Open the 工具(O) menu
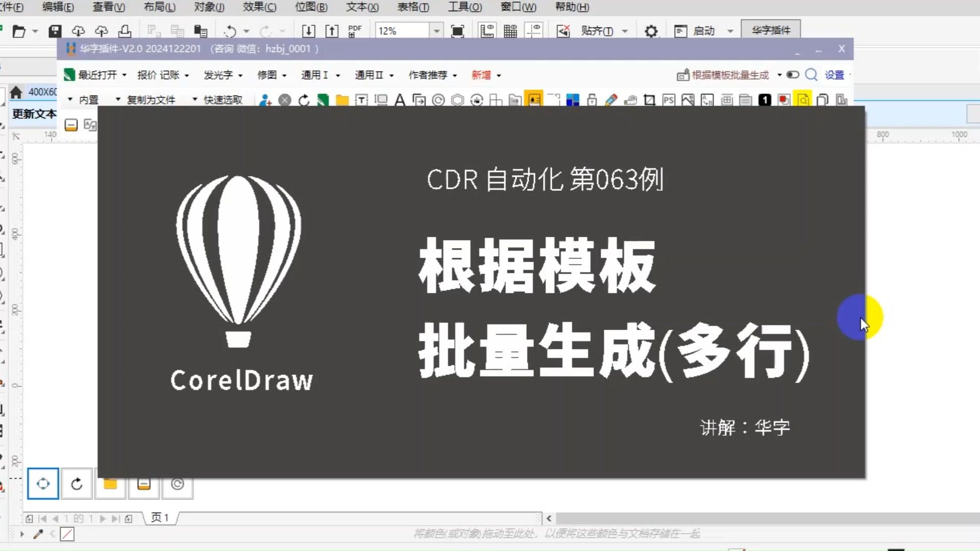Viewport: 980px width, 551px height. tap(465, 7)
